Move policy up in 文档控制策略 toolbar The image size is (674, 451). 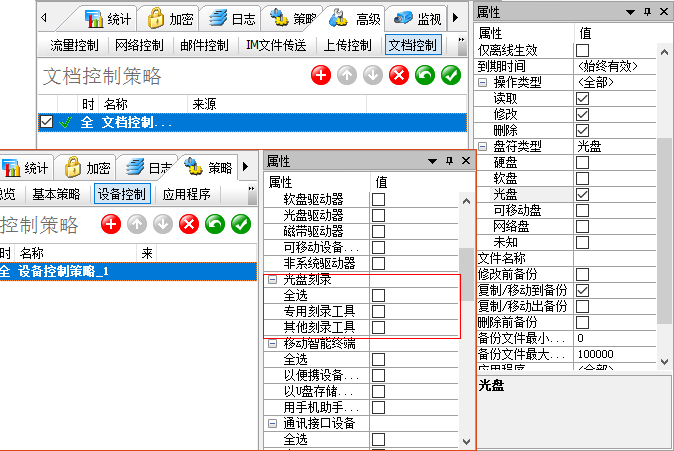click(347, 76)
